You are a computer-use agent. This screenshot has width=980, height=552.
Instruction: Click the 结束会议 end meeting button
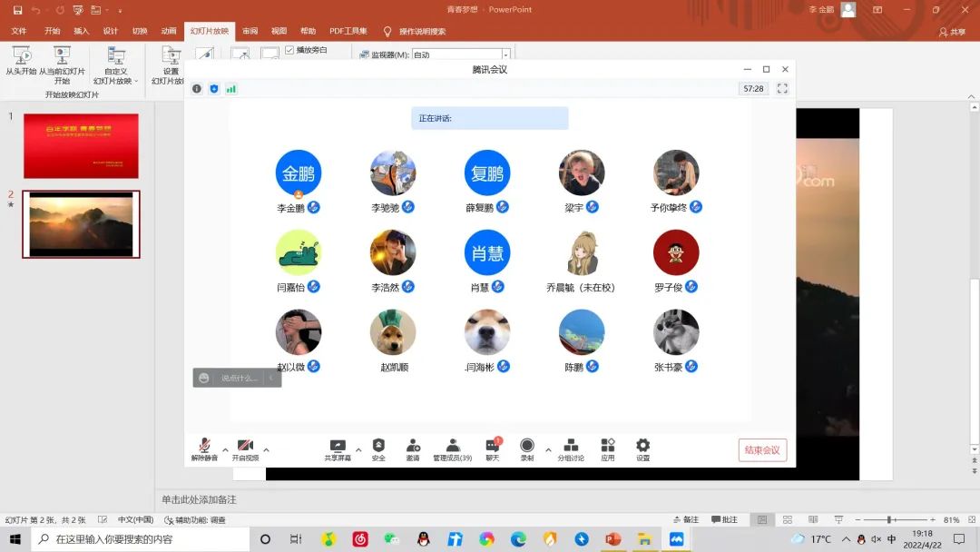(x=762, y=450)
